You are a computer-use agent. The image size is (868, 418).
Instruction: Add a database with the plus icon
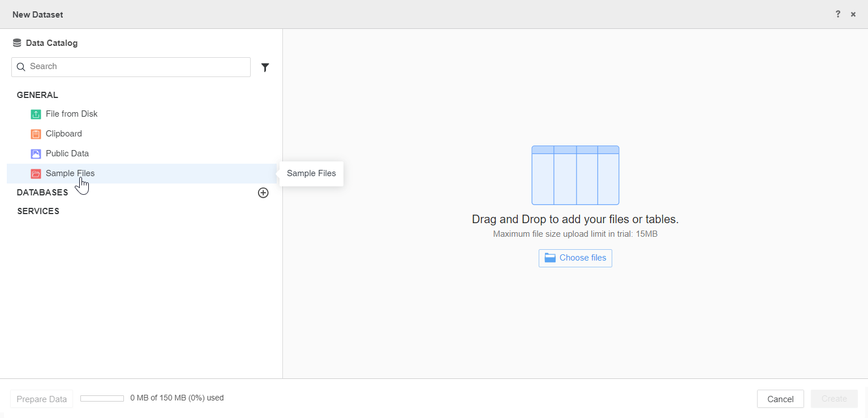pyautogui.click(x=263, y=193)
